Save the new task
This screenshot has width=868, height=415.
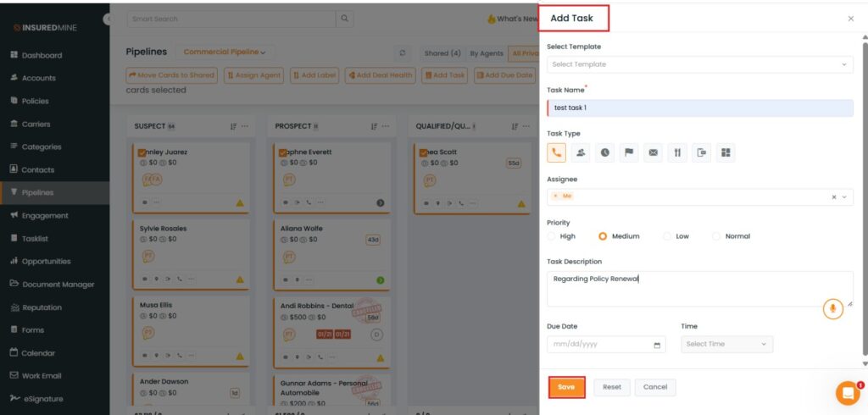pos(566,387)
